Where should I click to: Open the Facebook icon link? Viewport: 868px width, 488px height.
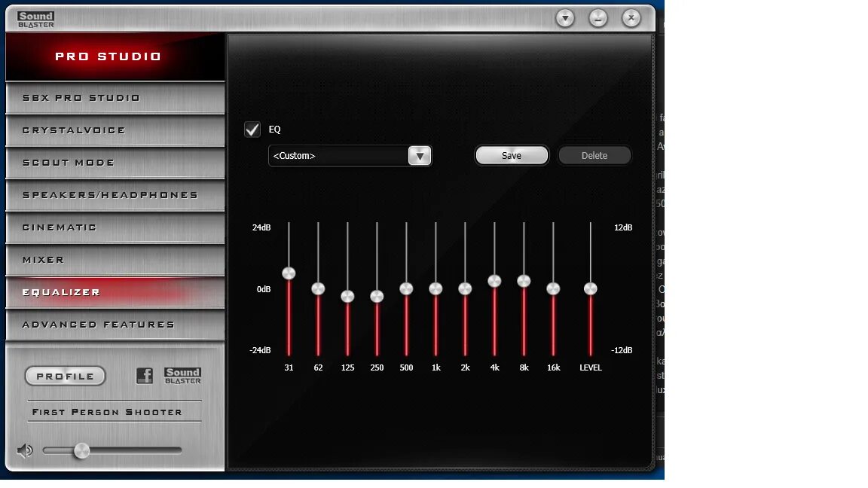tap(145, 376)
